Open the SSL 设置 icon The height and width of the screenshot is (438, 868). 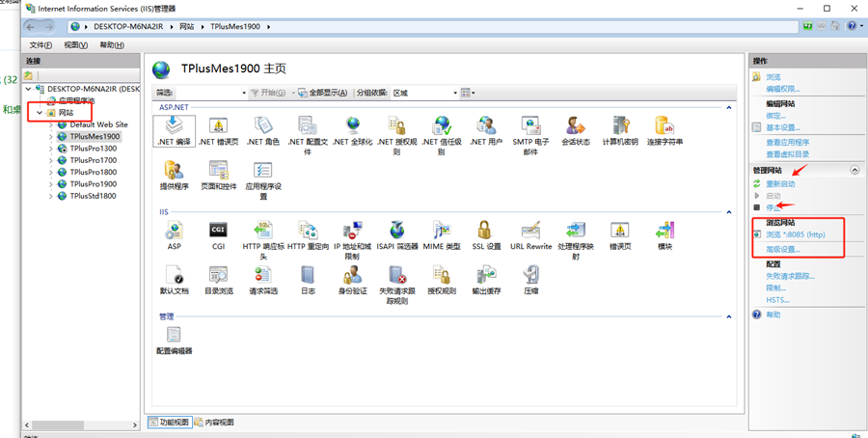(x=486, y=234)
